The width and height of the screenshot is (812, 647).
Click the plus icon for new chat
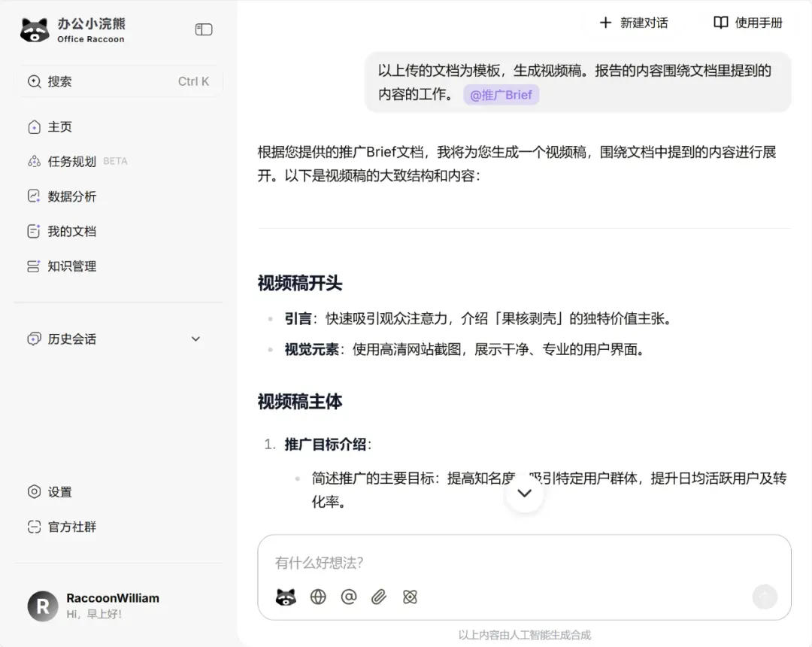click(x=605, y=23)
